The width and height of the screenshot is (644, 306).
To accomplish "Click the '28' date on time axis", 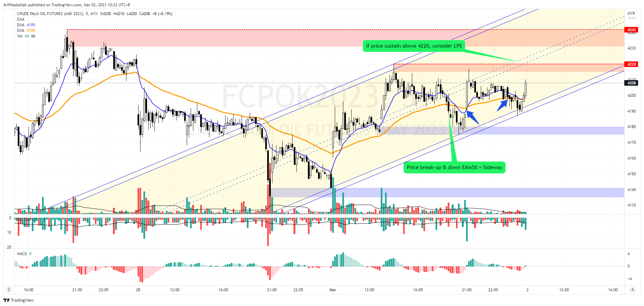I will click(138, 290).
